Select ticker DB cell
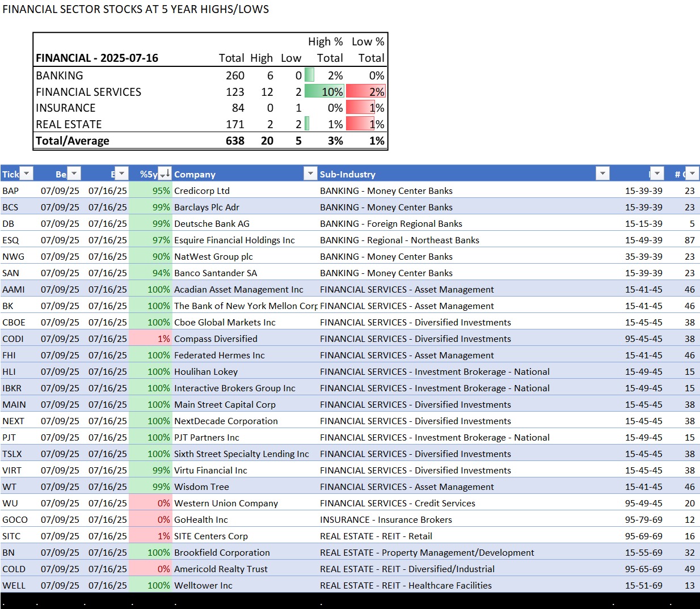The width and height of the screenshot is (700, 609). point(8,223)
